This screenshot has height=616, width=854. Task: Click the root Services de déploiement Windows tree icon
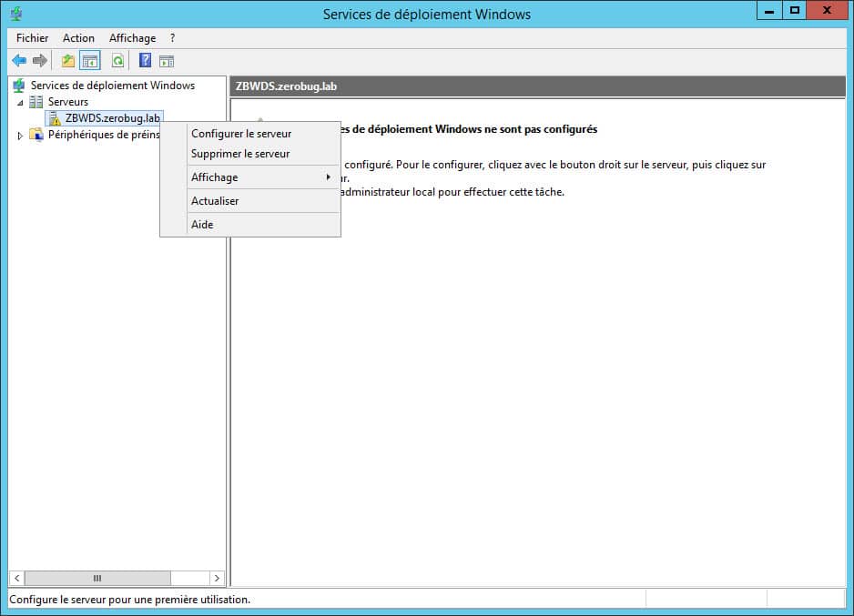pos(20,86)
